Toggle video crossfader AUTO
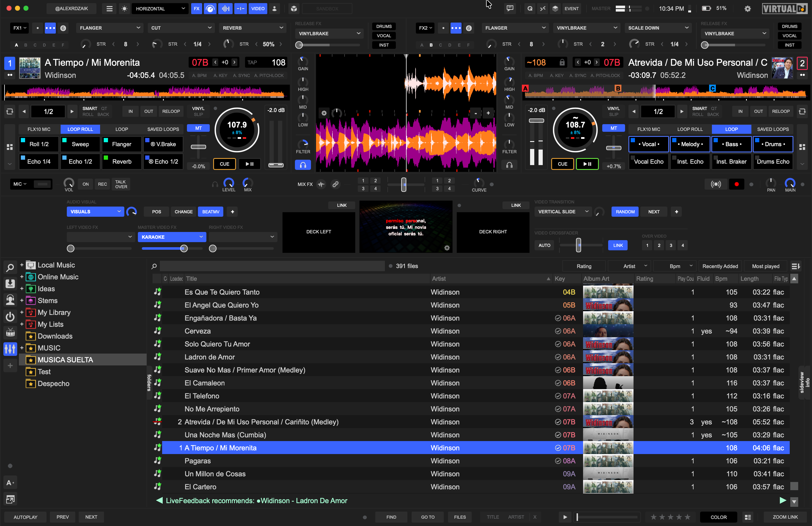This screenshot has width=812, height=526. [x=544, y=245]
